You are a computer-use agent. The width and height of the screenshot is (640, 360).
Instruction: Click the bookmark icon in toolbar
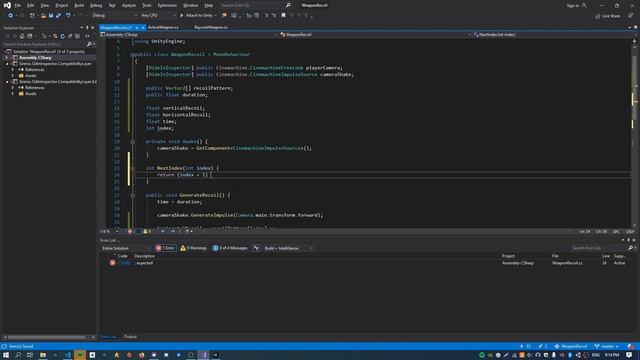pyautogui.click(x=283, y=16)
